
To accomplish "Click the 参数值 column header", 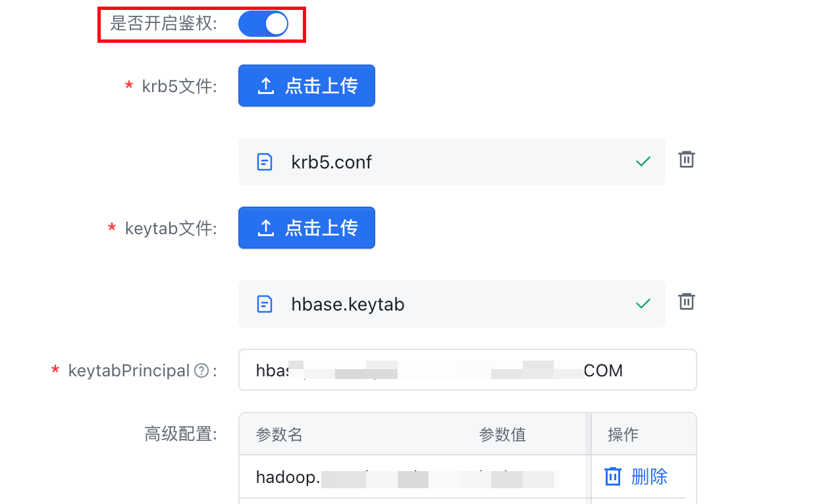I will pos(502,434).
